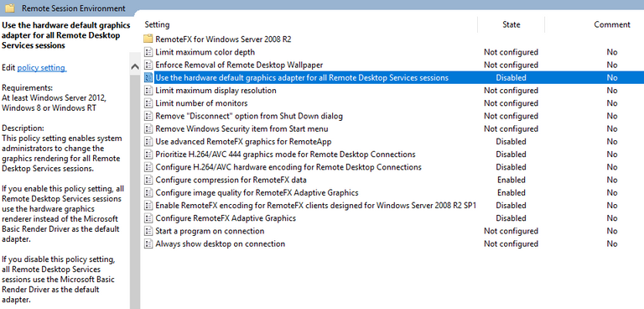Select the Start a program on connection setting
Viewport: 644px width, 309px height.
[210, 231]
